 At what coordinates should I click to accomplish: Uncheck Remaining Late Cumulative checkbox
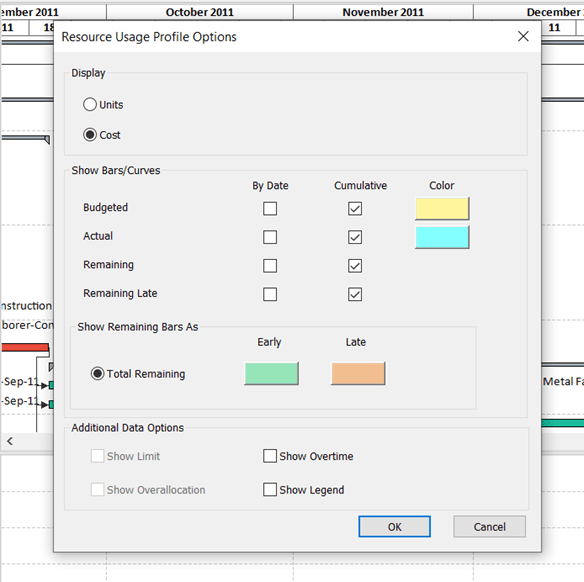[355, 294]
